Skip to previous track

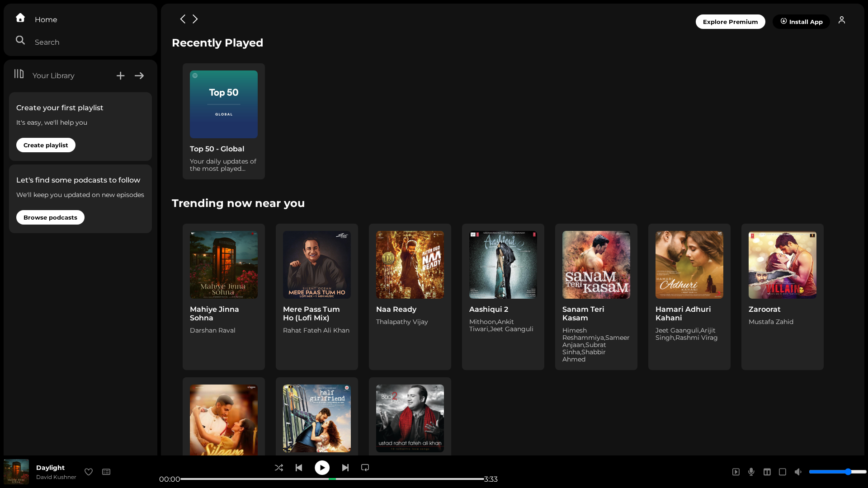299,468
